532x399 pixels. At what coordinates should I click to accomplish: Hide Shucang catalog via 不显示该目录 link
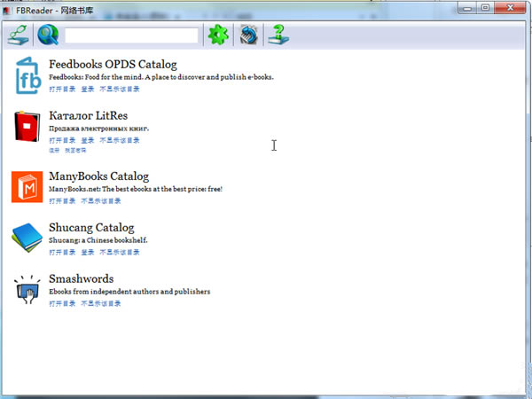coord(120,252)
